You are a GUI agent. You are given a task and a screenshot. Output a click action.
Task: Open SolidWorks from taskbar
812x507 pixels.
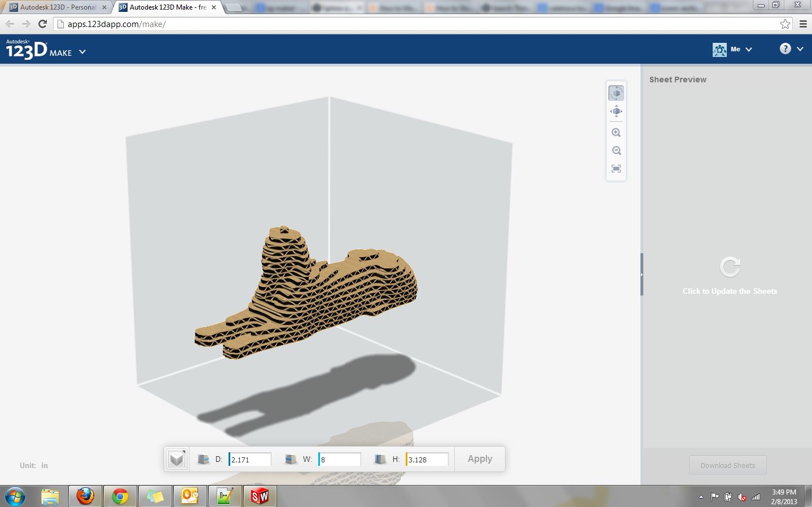260,496
